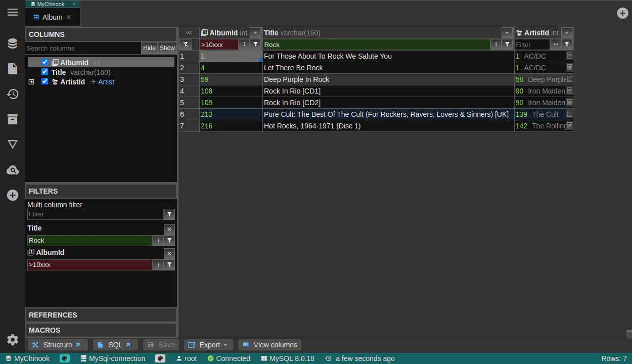The height and width of the screenshot is (364, 632).
Task: Follow the Artist foreign key link
Action: (106, 82)
